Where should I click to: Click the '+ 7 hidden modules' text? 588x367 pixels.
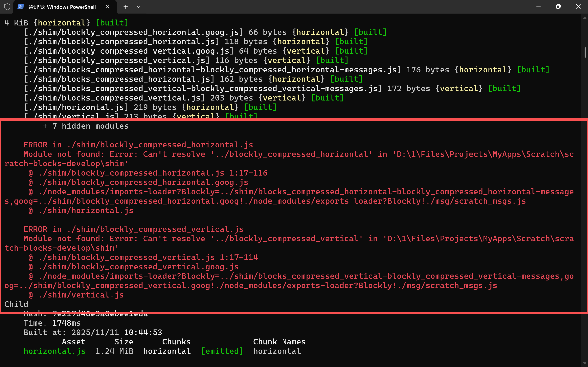pos(85,126)
